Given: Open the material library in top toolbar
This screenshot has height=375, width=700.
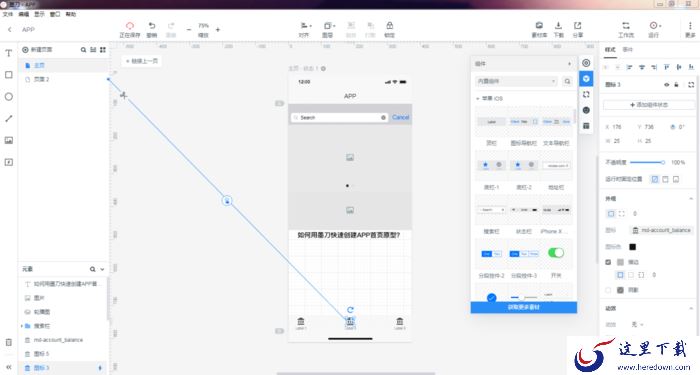Looking at the screenshot, I should pos(539,29).
